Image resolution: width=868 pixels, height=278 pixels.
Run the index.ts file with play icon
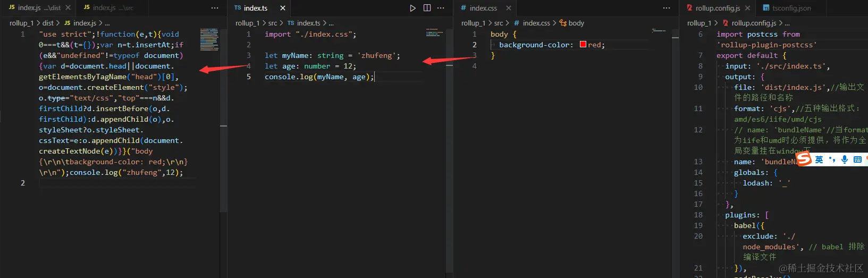413,8
